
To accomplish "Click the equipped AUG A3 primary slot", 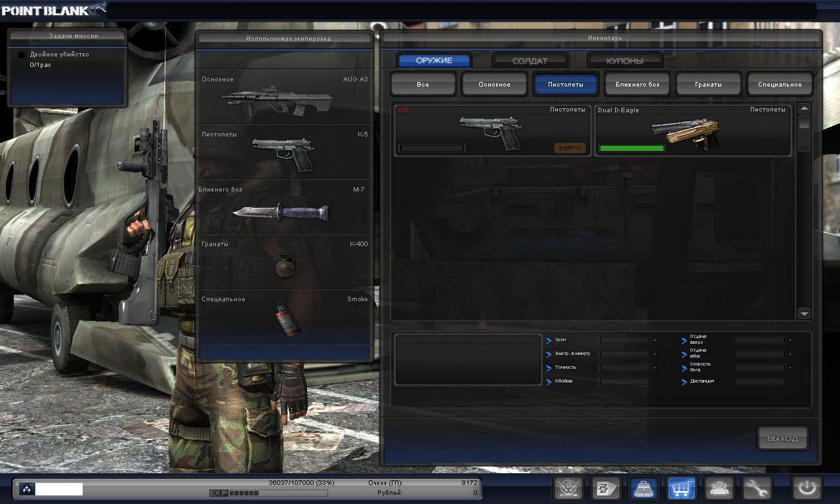I will [285, 97].
